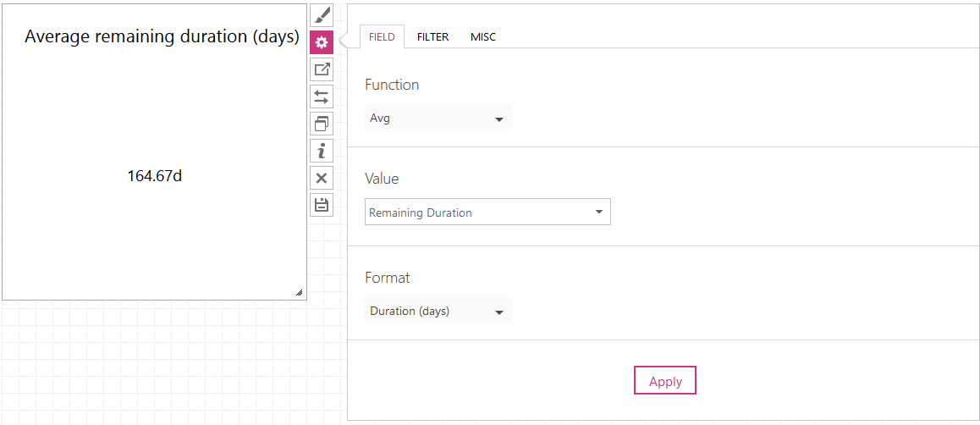Click the Apply button
980x425 pixels.
point(665,380)
